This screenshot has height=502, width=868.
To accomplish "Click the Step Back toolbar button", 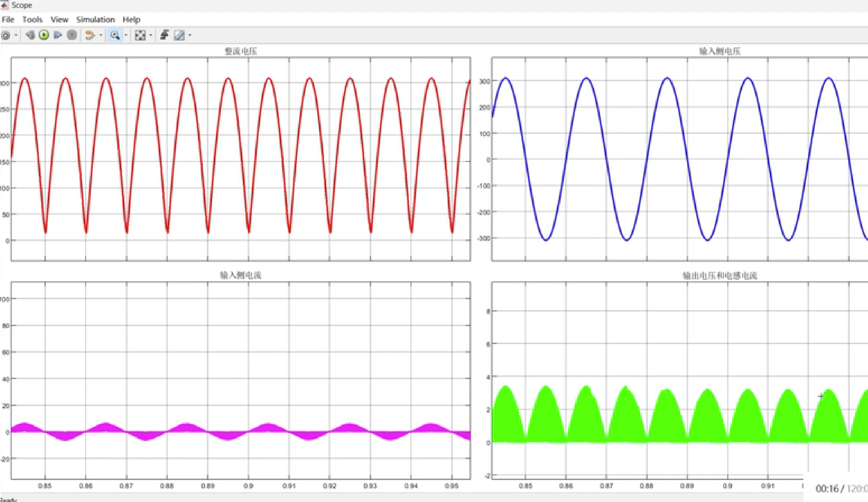I will [x=30, y=35].
